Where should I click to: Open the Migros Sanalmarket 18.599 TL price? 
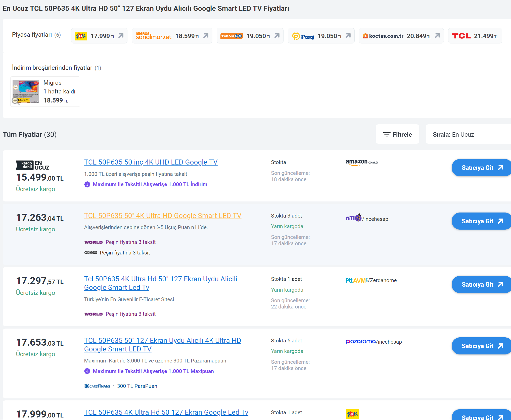172,36
